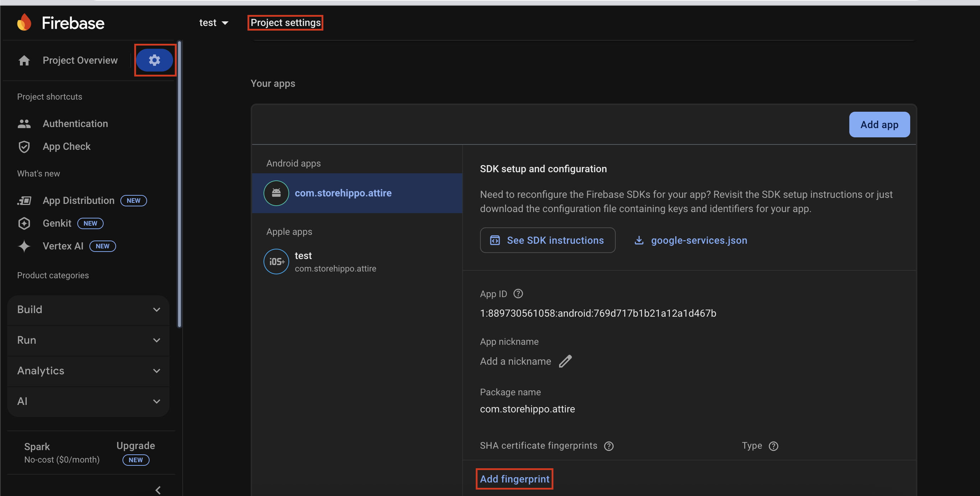Click NEW badge beside App Distribution
The height and width of the screenshot is (496, 980).
(x=134, y=200)
